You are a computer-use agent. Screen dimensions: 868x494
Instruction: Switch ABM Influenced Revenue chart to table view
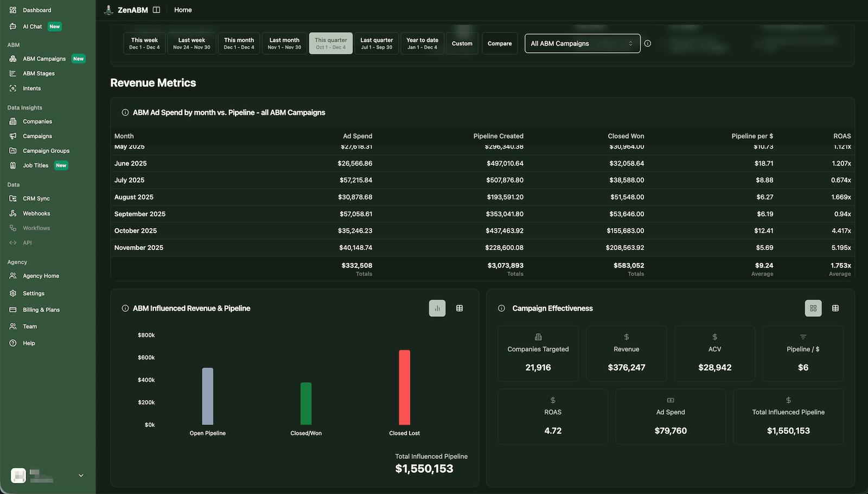point(459,308)
